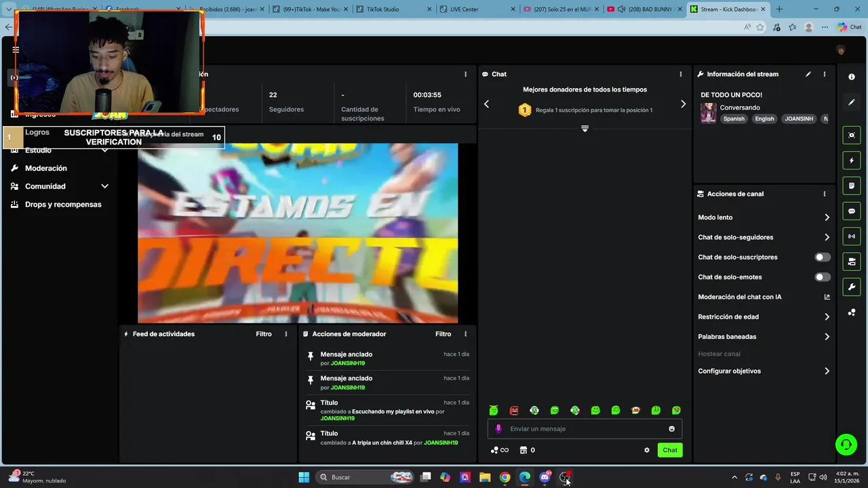868x488 pixels.
Task: Toggle the lightning activity feed sidebar icon
Action: (x=852, y=161)
